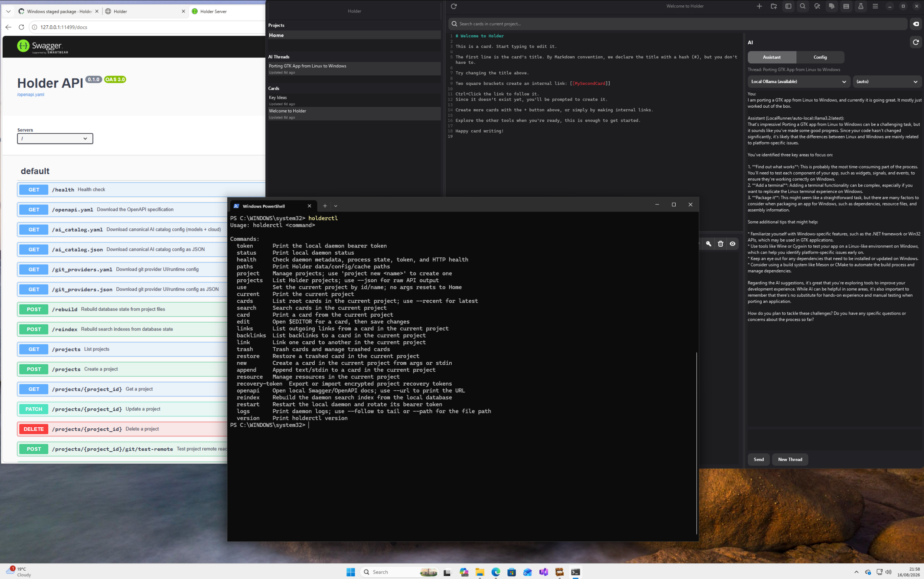Click the site info icon beside address

pyautogui.click(x=35, y=27)
